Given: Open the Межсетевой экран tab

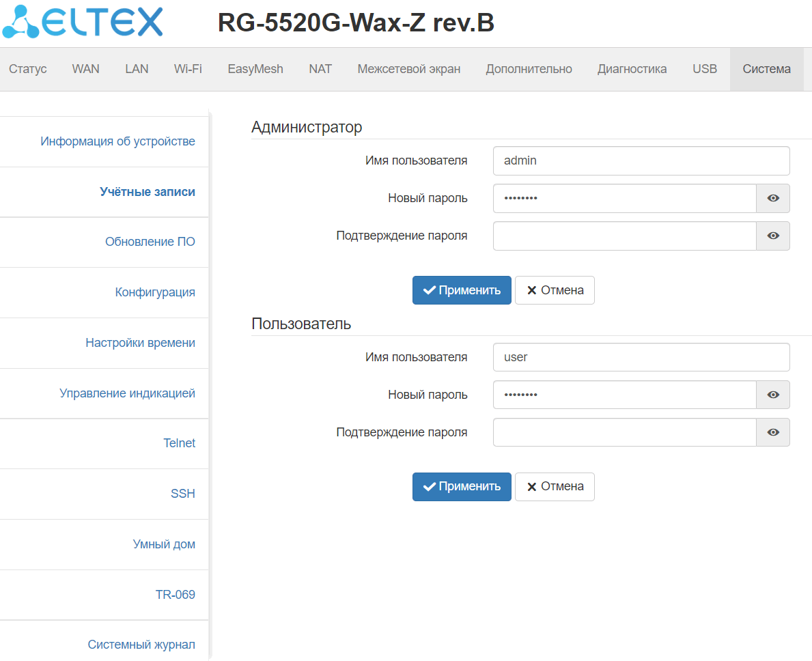Looking at the screenshot, I should (x=408, y=70).
